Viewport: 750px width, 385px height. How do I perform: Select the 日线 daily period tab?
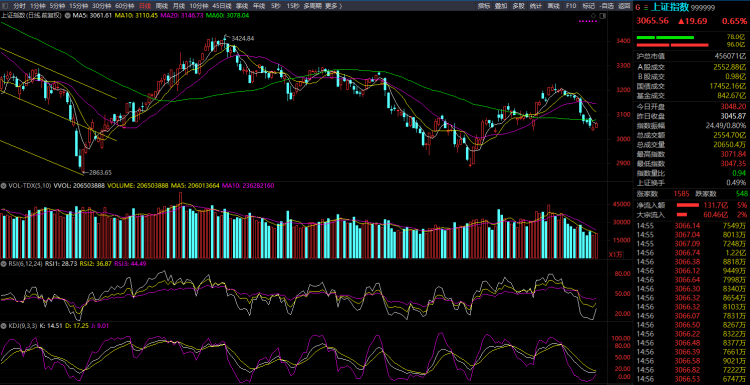pos(144,6)
